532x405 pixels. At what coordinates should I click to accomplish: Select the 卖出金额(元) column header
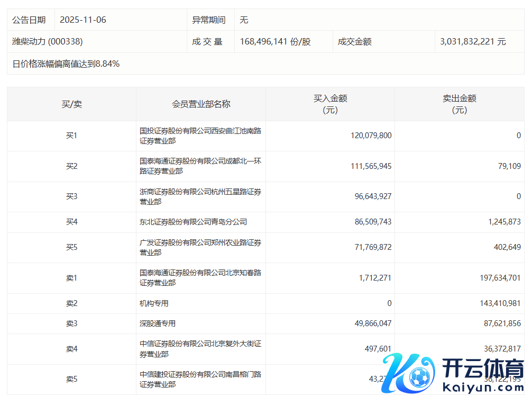click(459, 104)
